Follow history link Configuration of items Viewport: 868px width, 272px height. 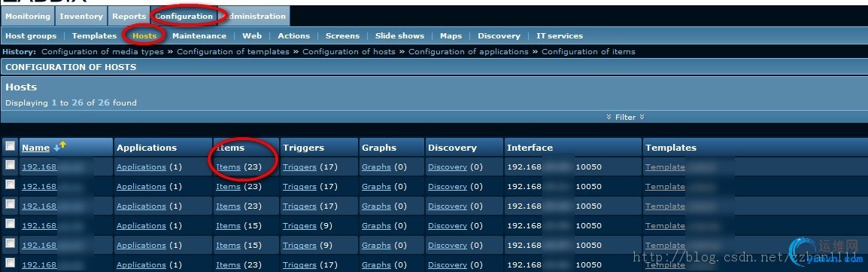pos(588,51)
